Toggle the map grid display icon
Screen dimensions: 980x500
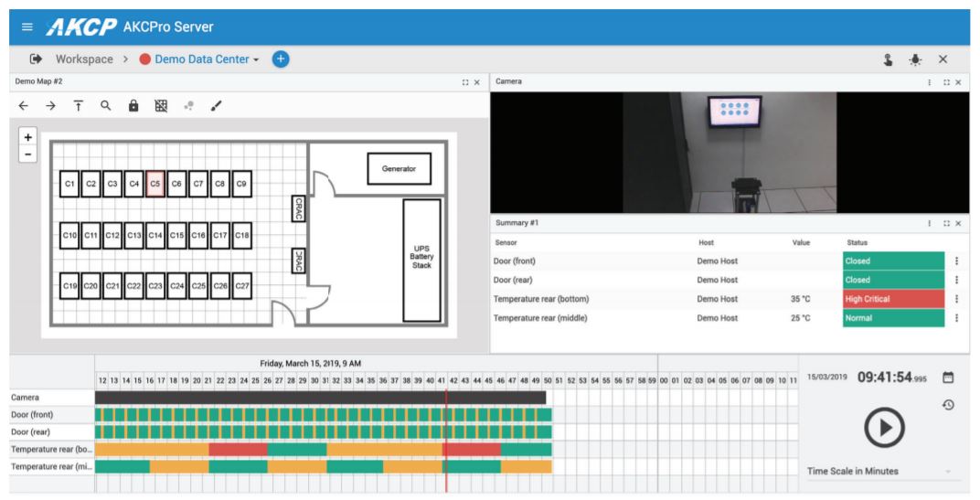[161, 106]
